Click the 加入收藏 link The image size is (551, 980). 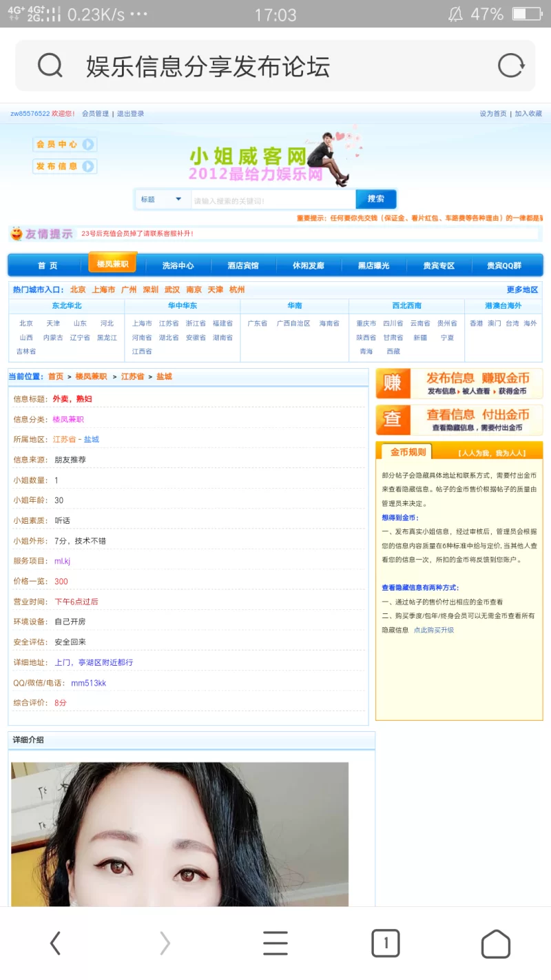pos(528,114)
